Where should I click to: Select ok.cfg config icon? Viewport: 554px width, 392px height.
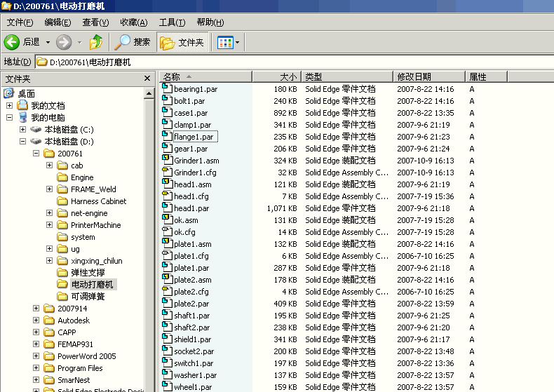167,231
